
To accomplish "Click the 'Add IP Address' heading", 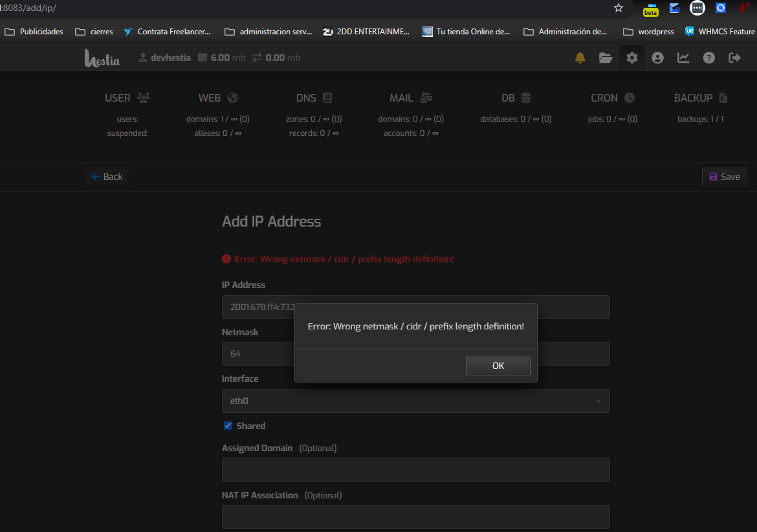I will pyautogui.click(x=271, y=221).
